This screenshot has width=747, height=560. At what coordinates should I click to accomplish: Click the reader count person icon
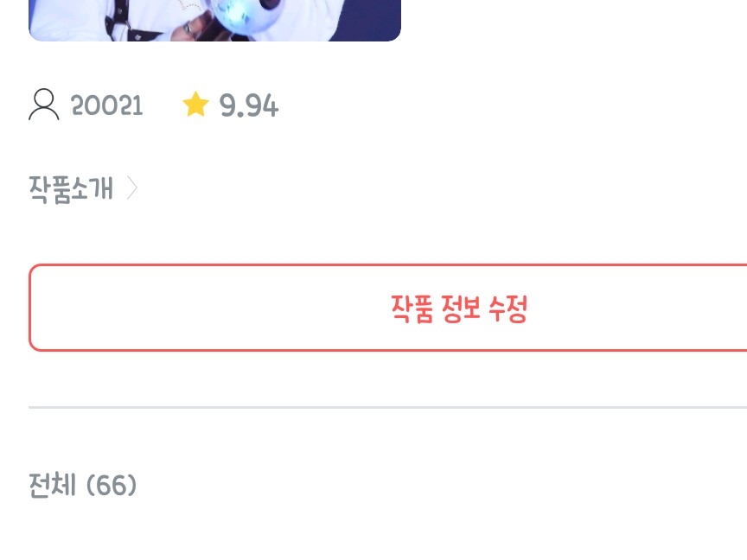pyautogui.click(x=44, y=105)
